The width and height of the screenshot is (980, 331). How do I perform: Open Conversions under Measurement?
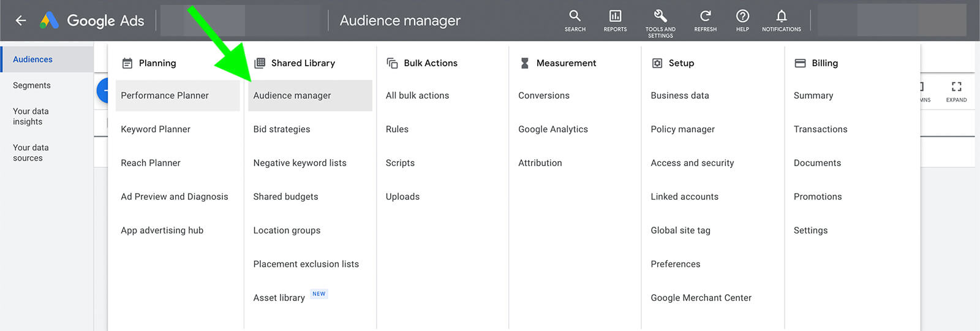(544, 96)
